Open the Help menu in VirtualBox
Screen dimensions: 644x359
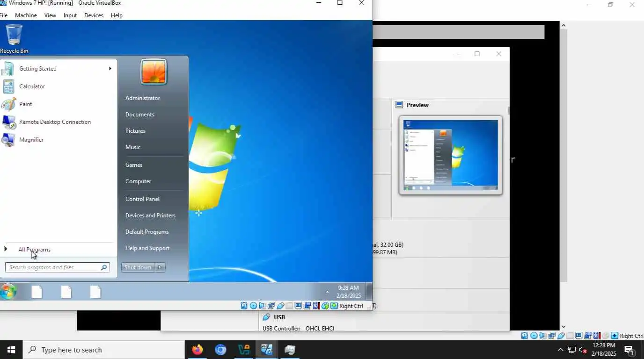click(117, 15)
